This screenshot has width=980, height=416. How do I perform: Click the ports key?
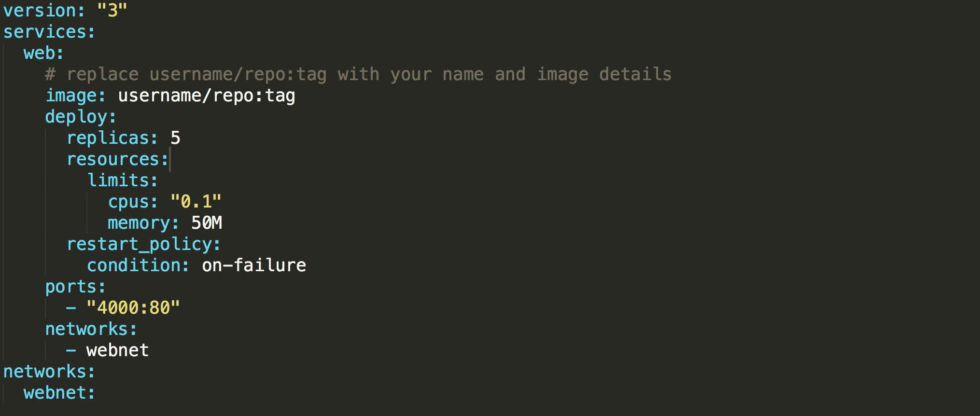click(x=71, y=287)
